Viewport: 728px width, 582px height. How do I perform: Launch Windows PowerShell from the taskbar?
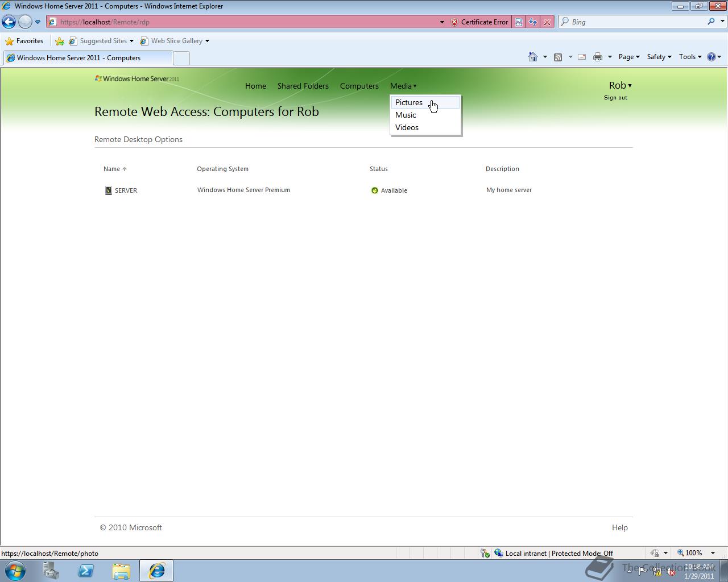(86, 571)
